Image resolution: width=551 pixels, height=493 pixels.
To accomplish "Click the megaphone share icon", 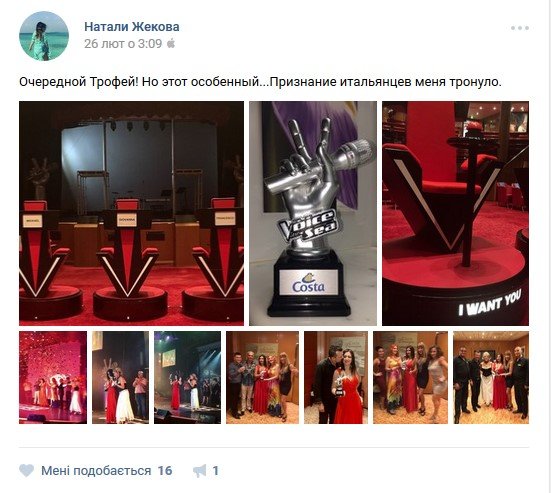I will click(x=200, y=471).
